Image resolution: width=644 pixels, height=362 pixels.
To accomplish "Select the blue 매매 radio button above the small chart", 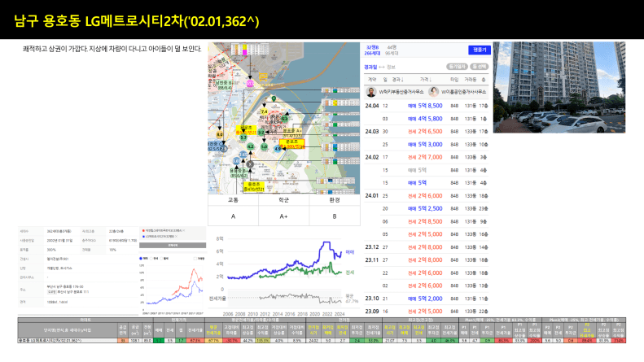I will point(141,259).
